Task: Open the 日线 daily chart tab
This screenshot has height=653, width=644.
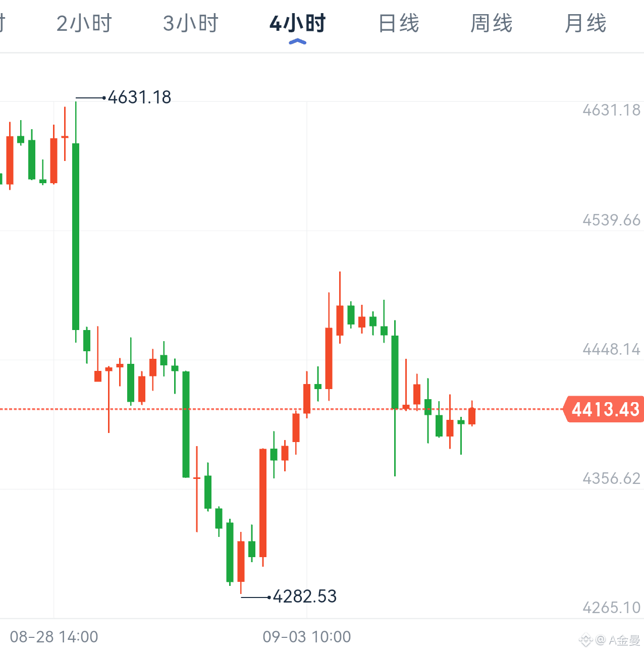Action: pyautogui.click(x=399, y=24)
